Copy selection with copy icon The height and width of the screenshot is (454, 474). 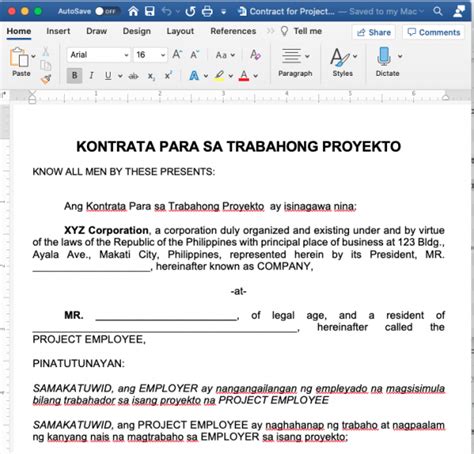pos(46,65)
